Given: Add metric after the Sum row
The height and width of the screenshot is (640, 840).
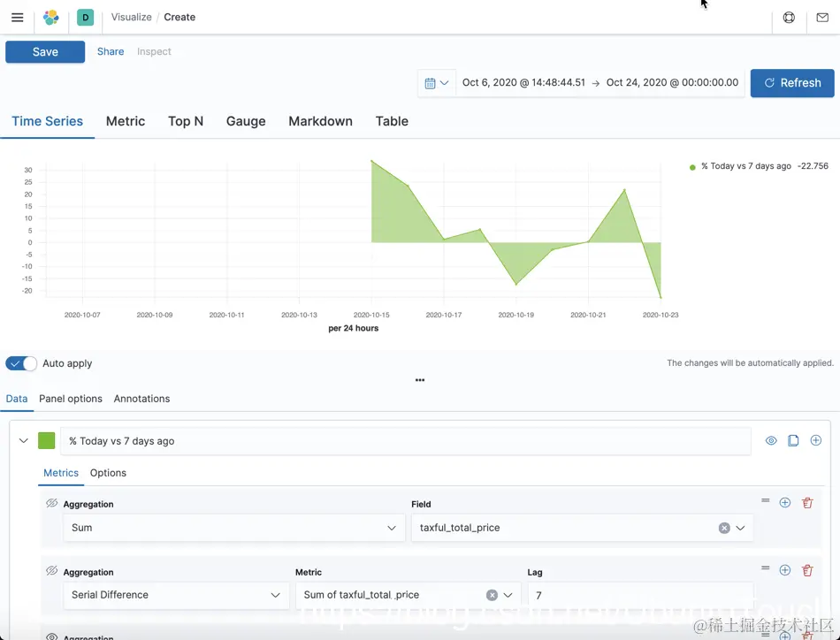Looking at the screenshot, I should coord(785,502).
